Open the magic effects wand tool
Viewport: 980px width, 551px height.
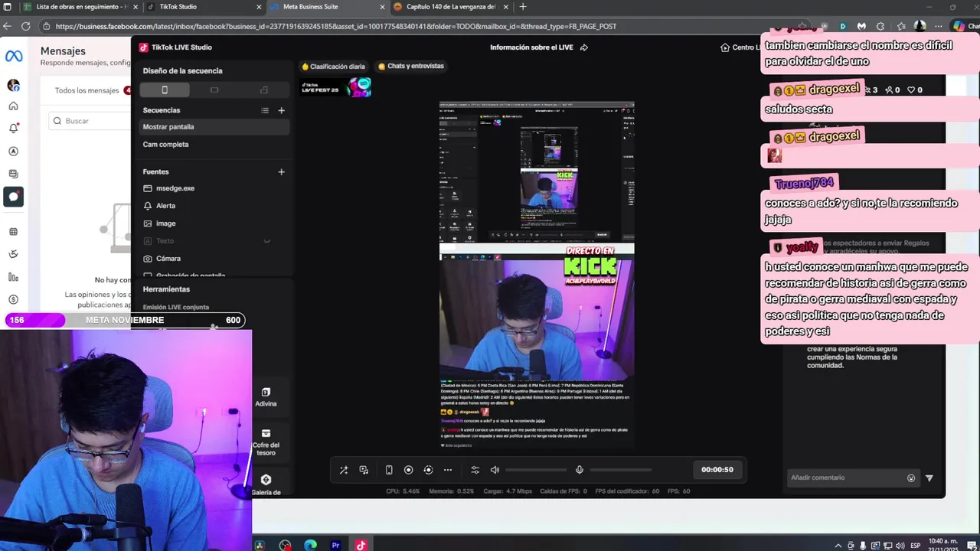point(344,470)
